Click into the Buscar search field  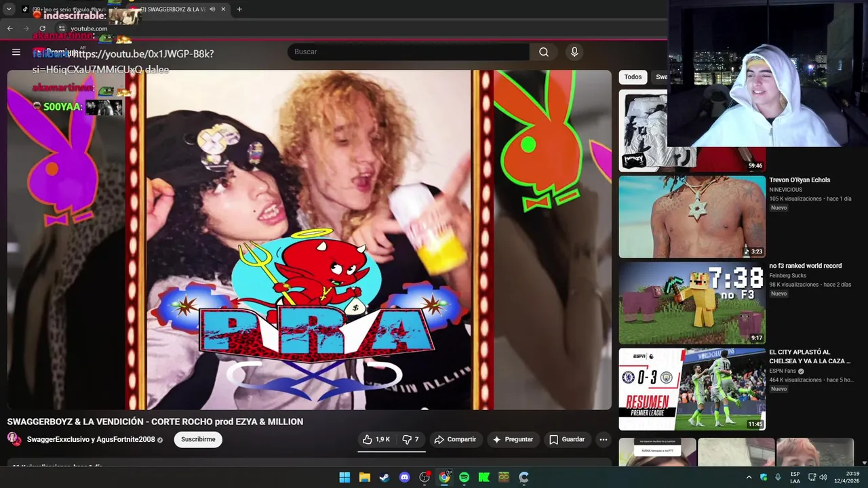[x=409, y=52]
